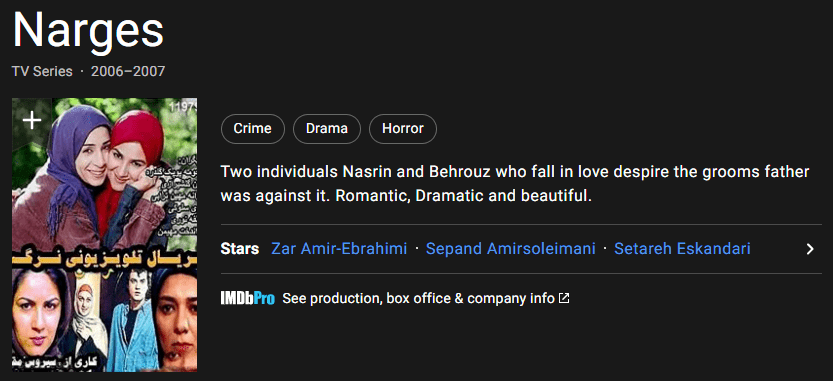Open Sepand Amirsoleimani's profile
Viewport: 833px width, 381px height.
pos(511,249)
